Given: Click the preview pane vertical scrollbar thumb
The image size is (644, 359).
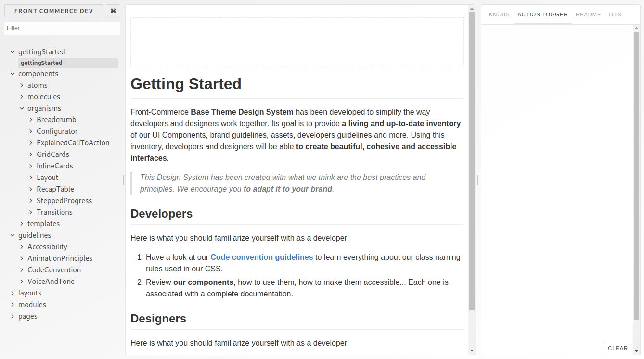Looking at the screenshot, I should (472, 161).
